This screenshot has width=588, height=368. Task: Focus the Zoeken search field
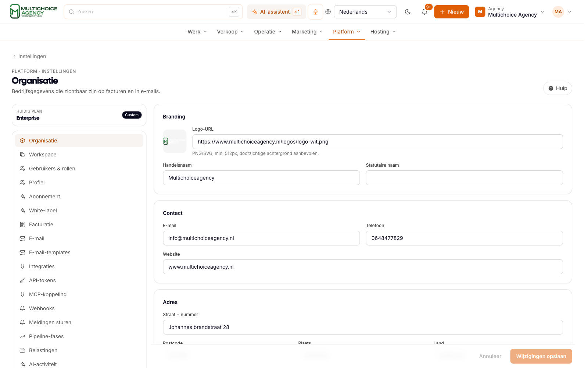pyautogui.click(x=153, y=12)
